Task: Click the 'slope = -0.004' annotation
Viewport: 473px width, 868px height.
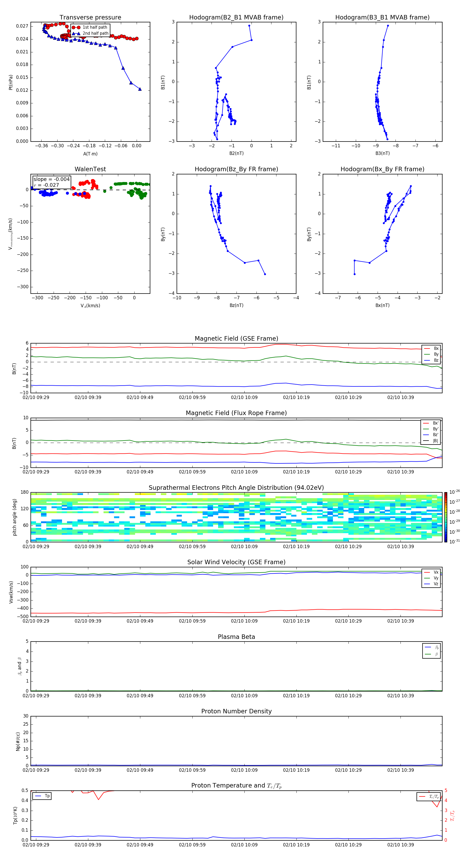Action: (52, 179)
